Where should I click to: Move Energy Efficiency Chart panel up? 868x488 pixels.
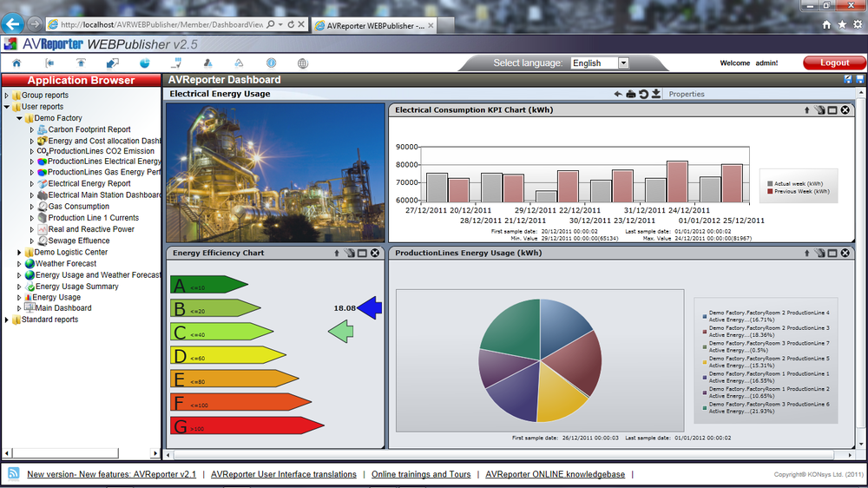tap(337, 254)
